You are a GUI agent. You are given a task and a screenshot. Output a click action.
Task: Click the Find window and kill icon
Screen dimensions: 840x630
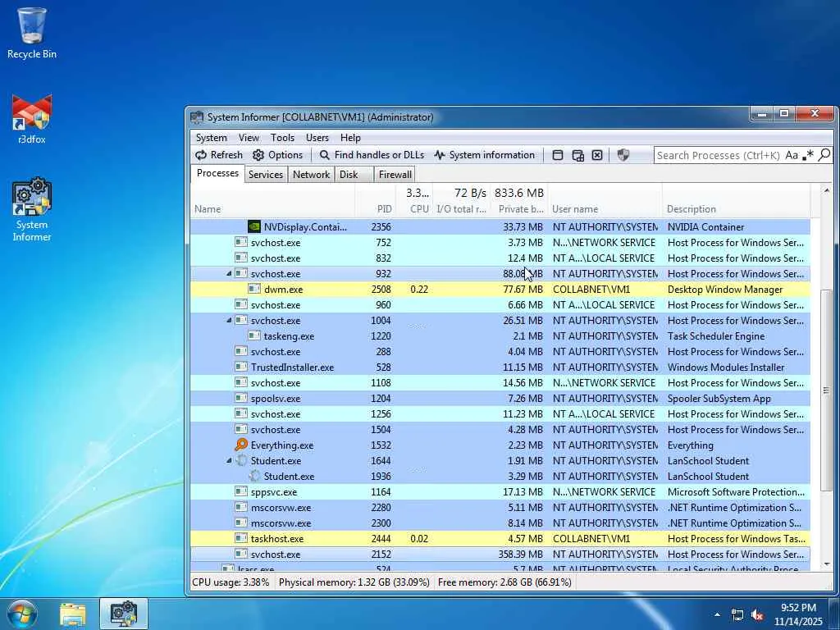597,155
